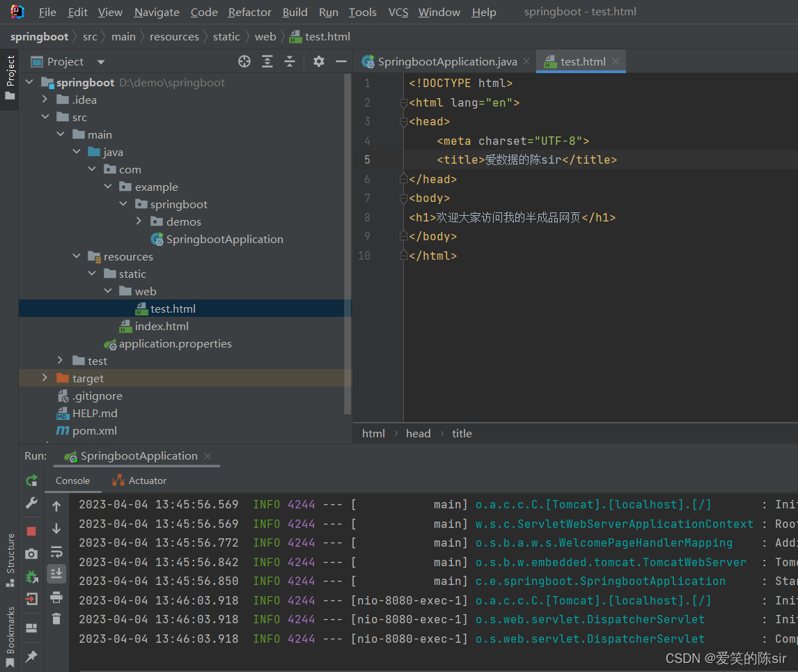Screen dimensions: 798x672
Task: Click the Project tree vertical scrollbar
Action: (347, 244)
